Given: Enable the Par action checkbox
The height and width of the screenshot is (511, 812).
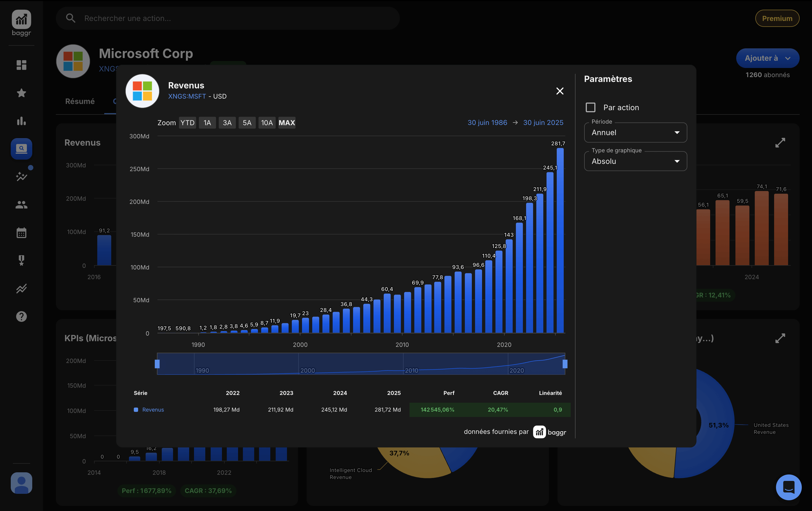Looking at the screenshot, I should click(x=590, y=107).
